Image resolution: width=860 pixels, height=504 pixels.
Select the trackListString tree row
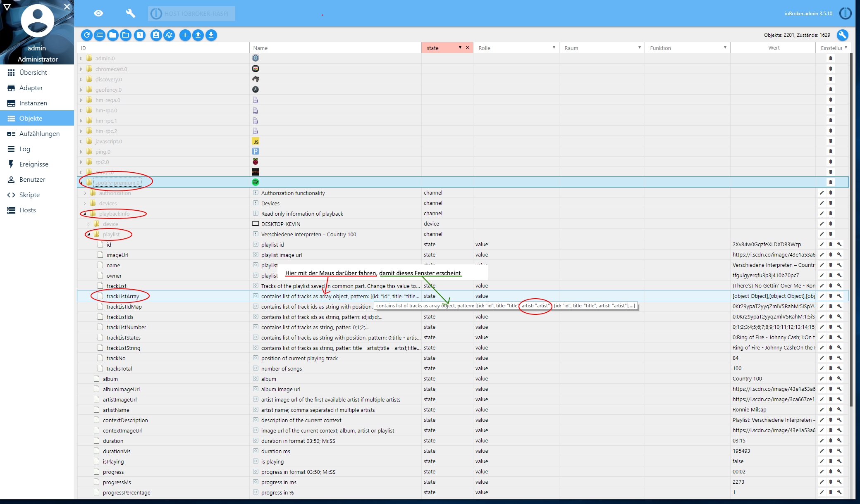click(123, 348)
